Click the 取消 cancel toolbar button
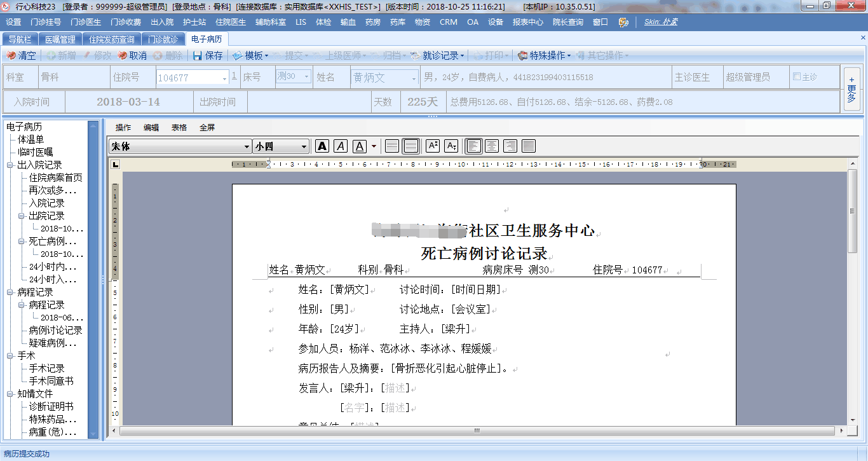 132,56
